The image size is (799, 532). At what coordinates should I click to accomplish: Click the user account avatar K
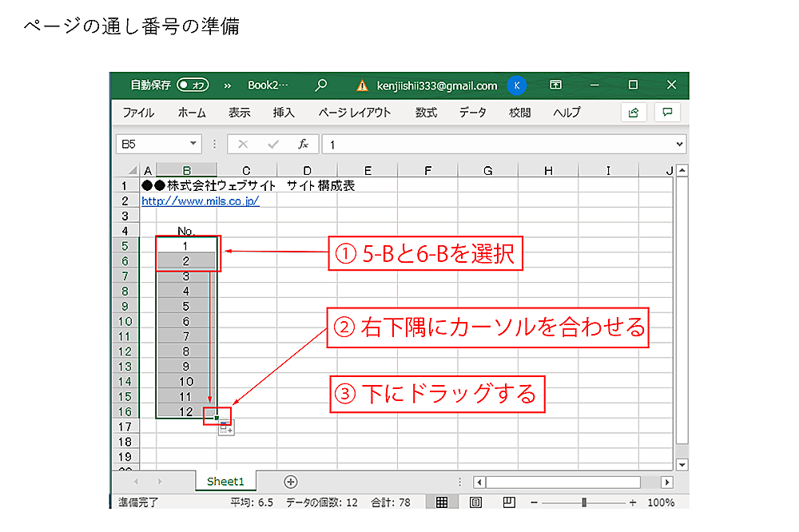(517, 85)
